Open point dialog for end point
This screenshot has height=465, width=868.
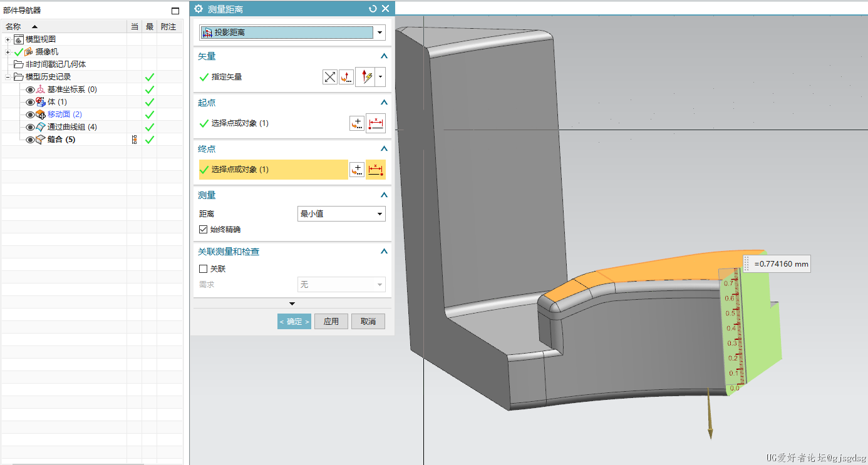point(357,170)
